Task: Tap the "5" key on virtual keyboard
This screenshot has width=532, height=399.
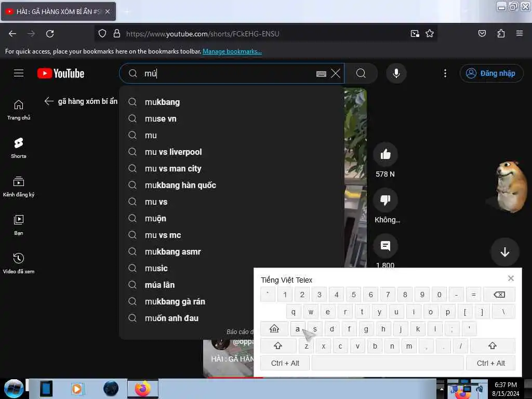Action: pyautogui.click(x=353, y=295)
